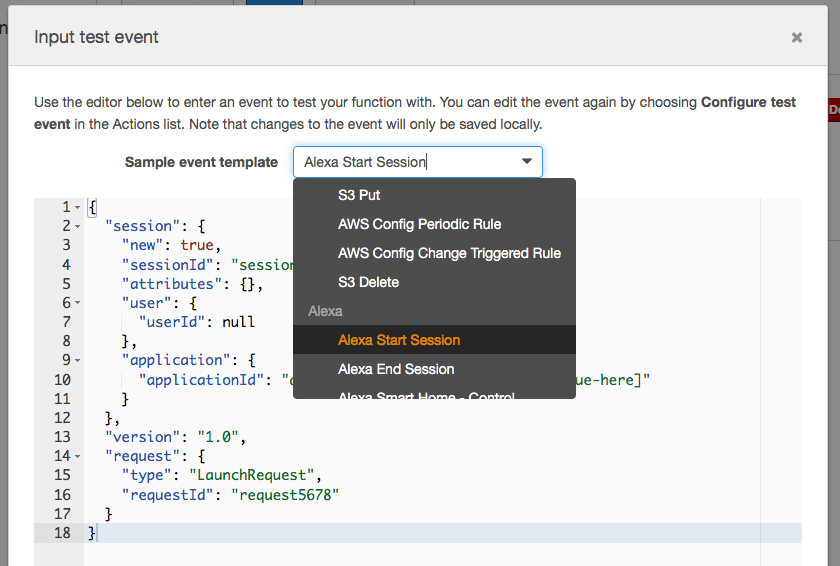This screenshot has width=840, height=566.
Task: Pick the S3 Delete template option
Action: tap(368, 282)
